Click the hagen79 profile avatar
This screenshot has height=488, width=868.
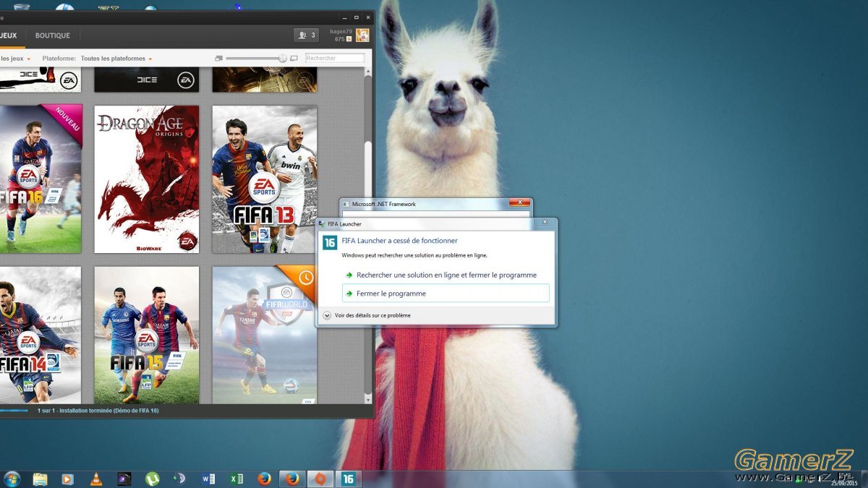[362, 35]
